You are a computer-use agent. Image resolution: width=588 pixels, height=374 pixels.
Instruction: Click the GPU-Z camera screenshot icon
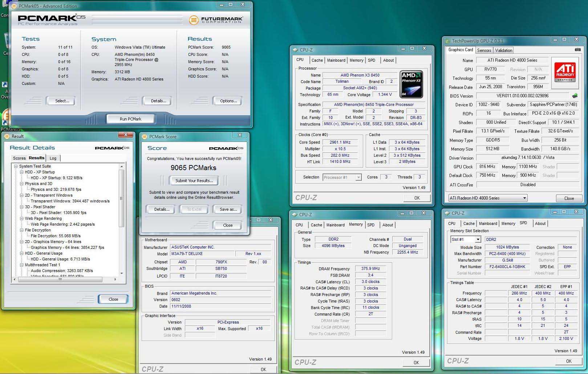(x=577, y=50)
